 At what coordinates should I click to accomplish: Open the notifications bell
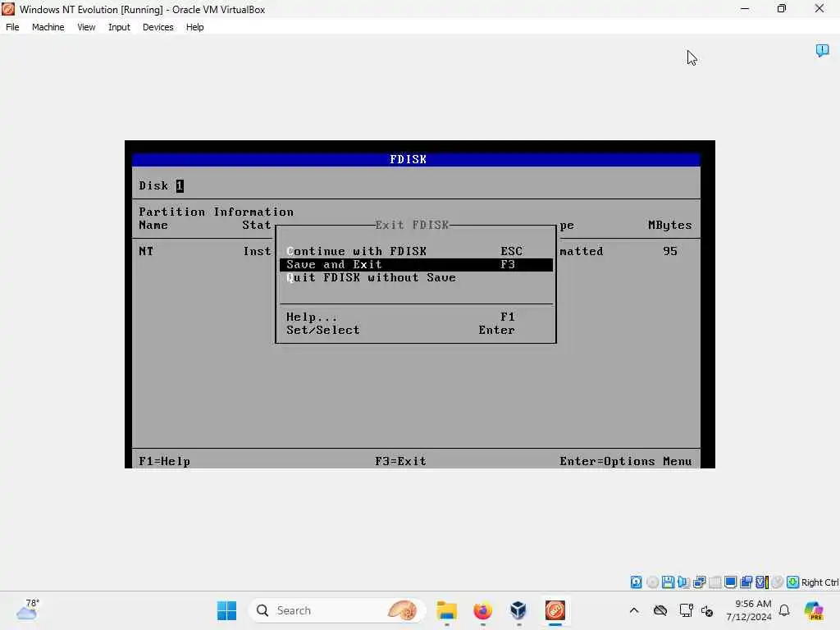point(784,610)
